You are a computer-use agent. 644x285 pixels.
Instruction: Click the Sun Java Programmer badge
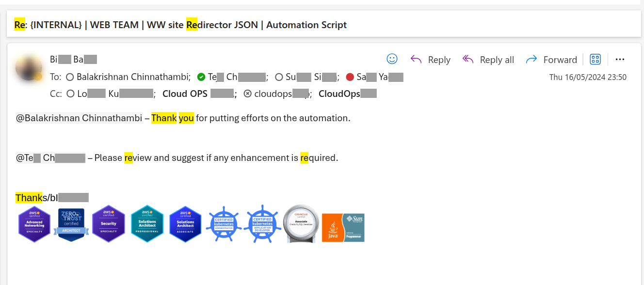coord(343,228)
